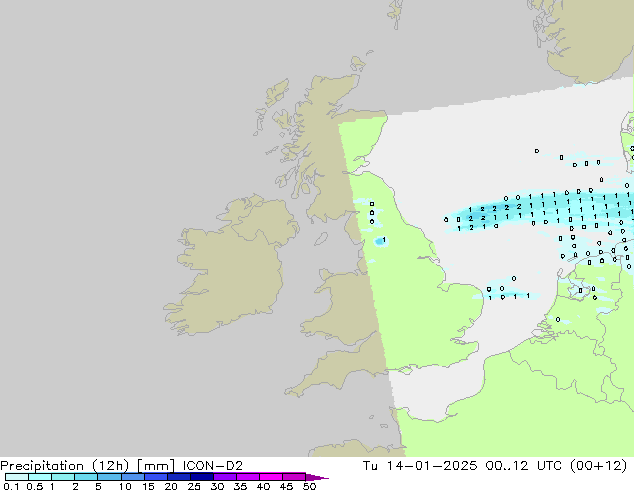The width and height of the screenshot is (634, 490).
Task: Click the "[mm]" unit label
Action: pyautogui.click(x=156, y=466)
